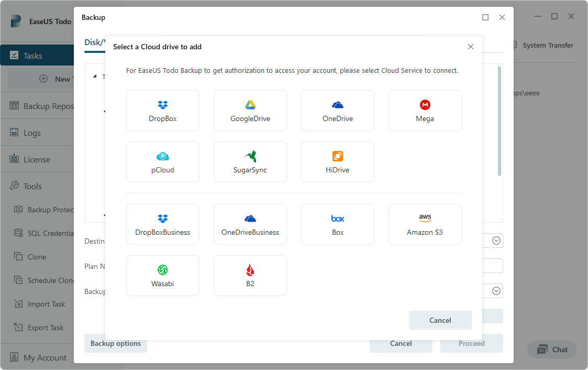The height and width of the screenshot is (370, 588).
Task: Expand the Destination dropdown arrow
Action: coord(496,241)
